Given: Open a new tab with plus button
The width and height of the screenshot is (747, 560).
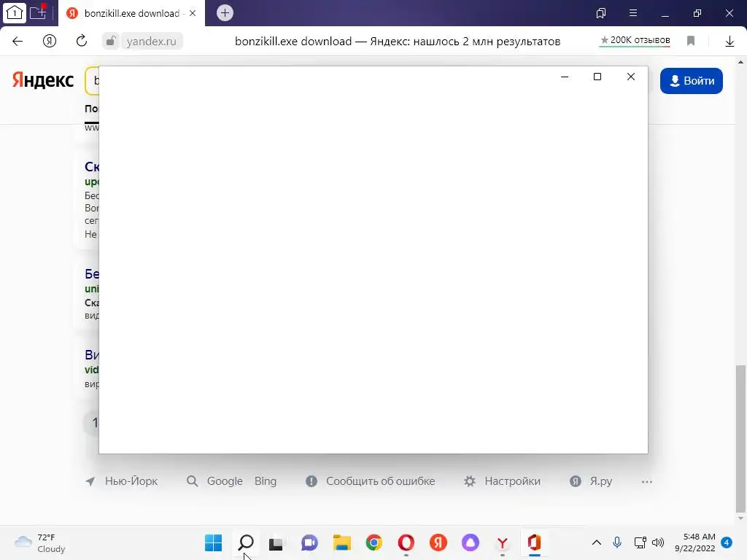Looking at the screenshot, I should [225, 13].
